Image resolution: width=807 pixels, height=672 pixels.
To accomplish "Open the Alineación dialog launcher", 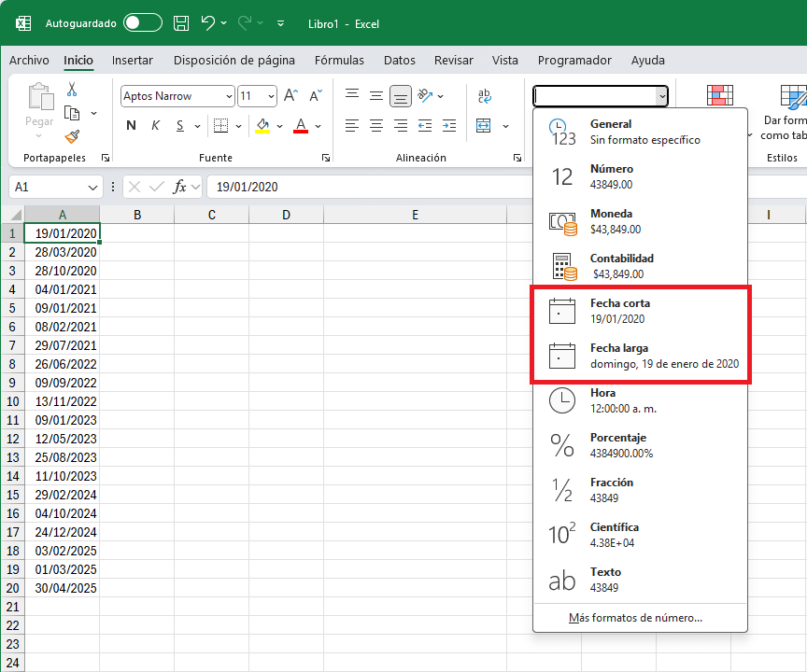I will click(x=517, y=158).
